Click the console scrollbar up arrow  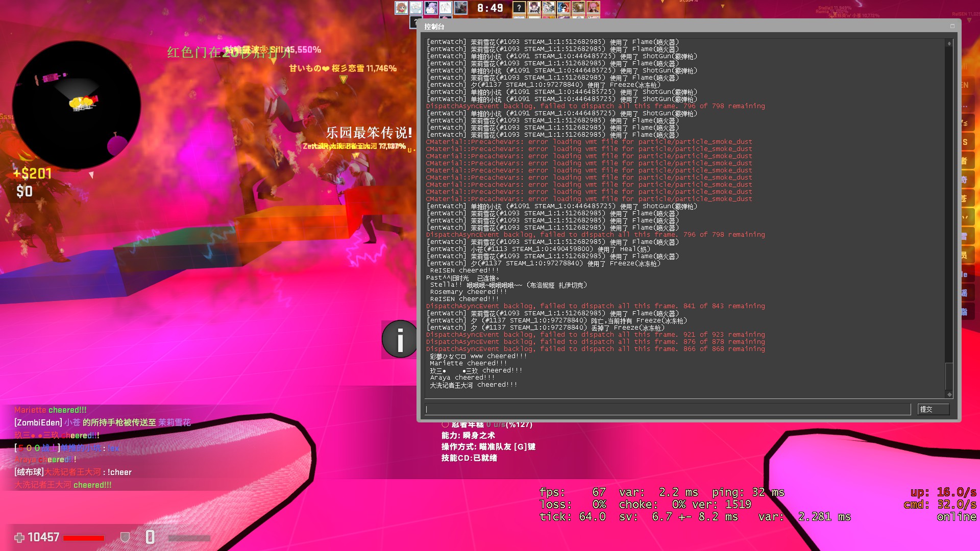tap(949, 44)
